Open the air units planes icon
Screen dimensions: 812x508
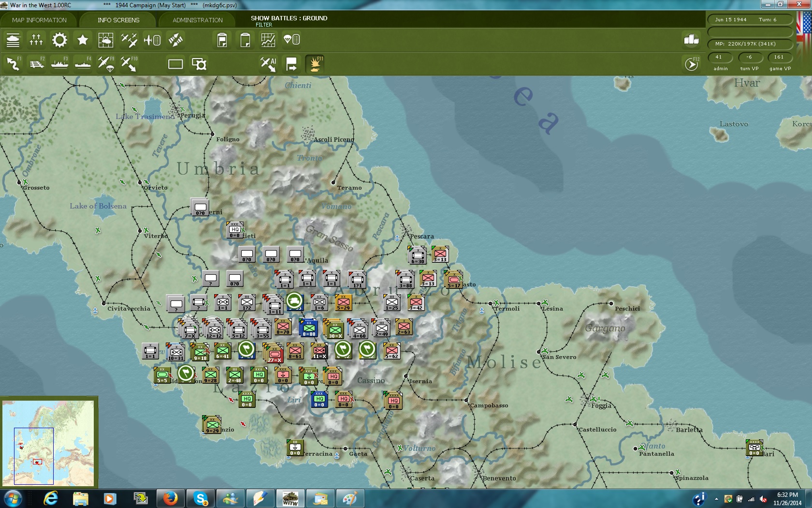(x=129, y=40)
